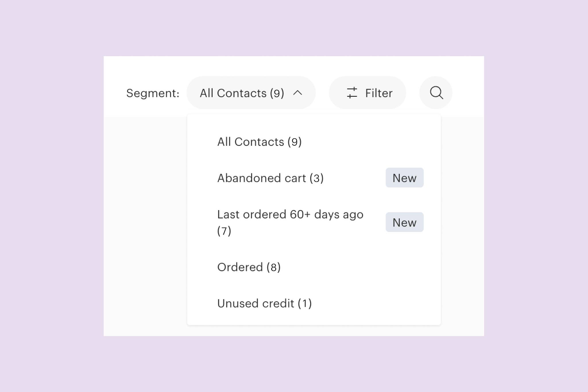Choose Last ordered 60+ days ago segment
The image size is (588, 392).
pyautogui.click(x=290, y=215)
